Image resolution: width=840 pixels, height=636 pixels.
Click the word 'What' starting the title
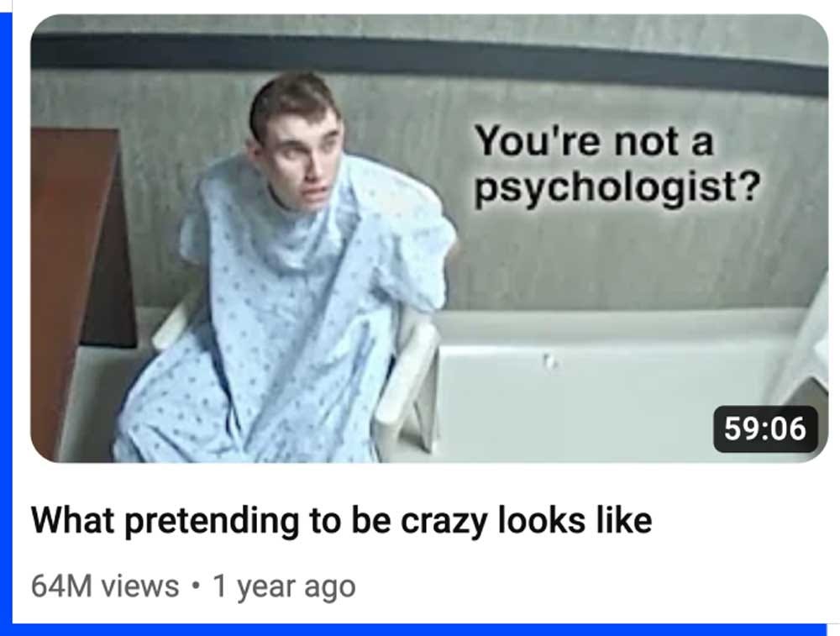tap(73, 520)
